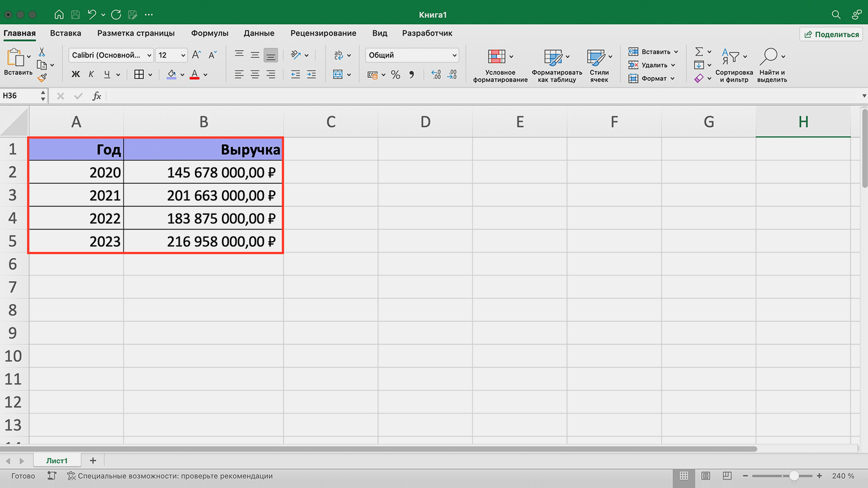The image size is (868, 488).
Task: Align text right
Action: point(271,74)
